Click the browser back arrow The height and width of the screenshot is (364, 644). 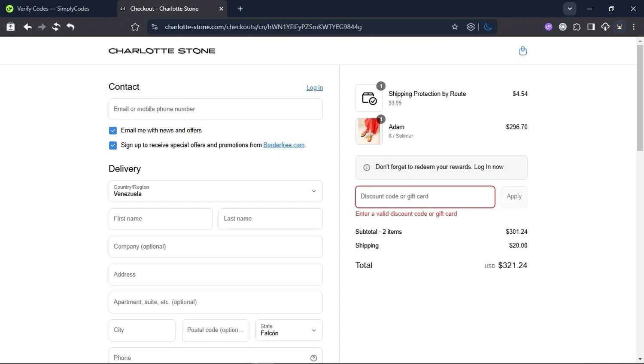(27, 27)
